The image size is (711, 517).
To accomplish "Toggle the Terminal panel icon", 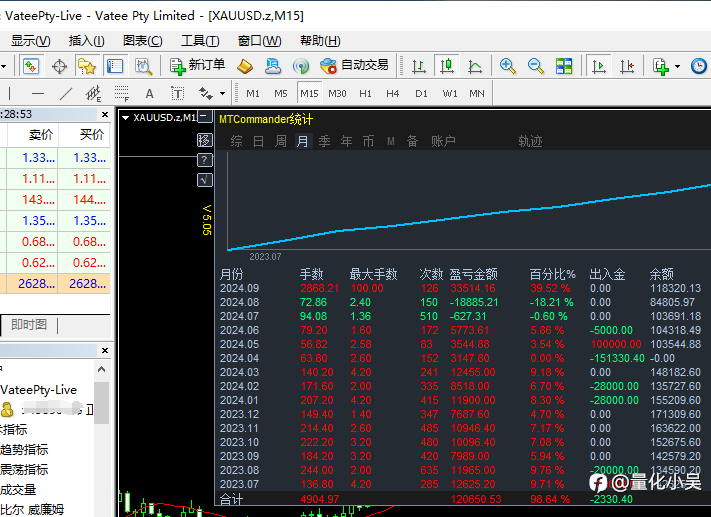I will pos(115,67).
